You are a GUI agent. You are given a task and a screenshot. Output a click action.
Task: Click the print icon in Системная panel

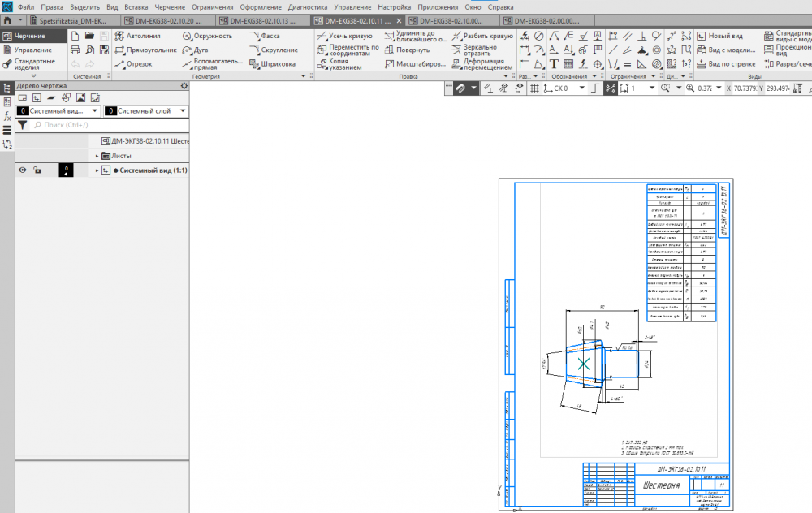tap(76, 50)
